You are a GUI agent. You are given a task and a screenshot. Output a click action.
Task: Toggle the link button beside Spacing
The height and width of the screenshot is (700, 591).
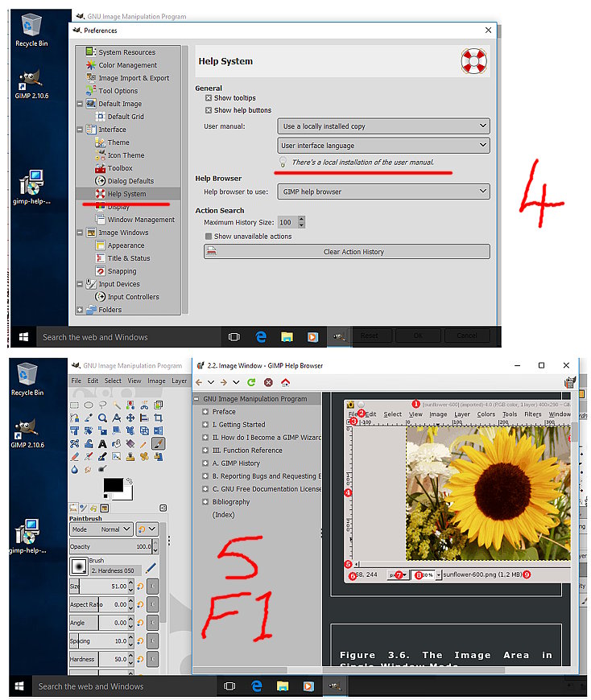click(152, 641)
